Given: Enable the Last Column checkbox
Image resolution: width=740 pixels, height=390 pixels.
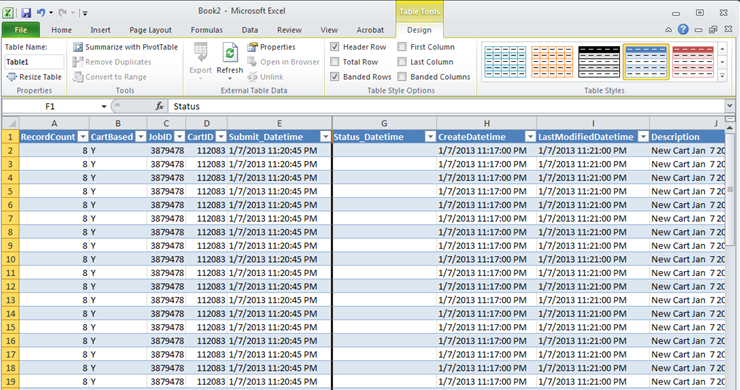Looking at the screenshot, I should tap(402, 62).
